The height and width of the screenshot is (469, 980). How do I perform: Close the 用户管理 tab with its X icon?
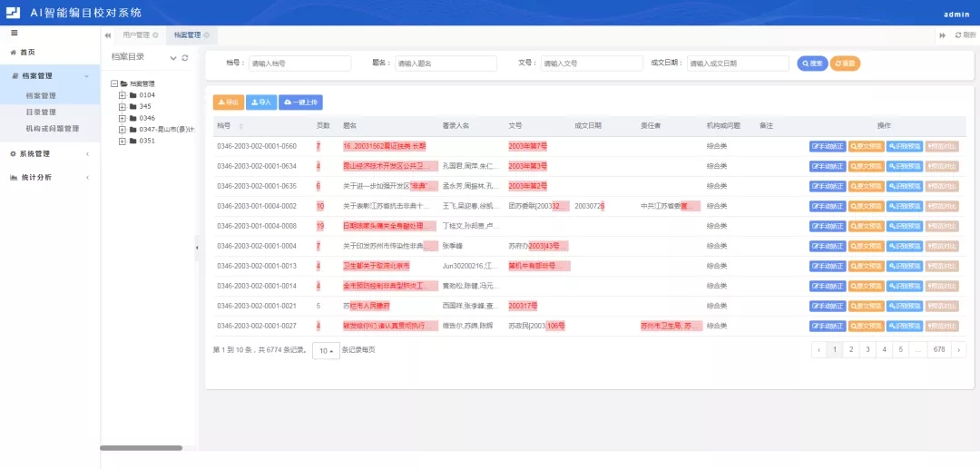tap(155, 34)
